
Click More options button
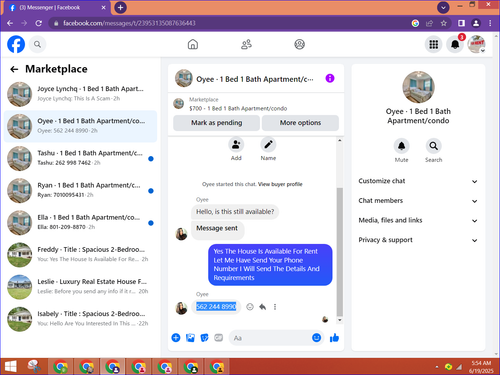[300, 123]
